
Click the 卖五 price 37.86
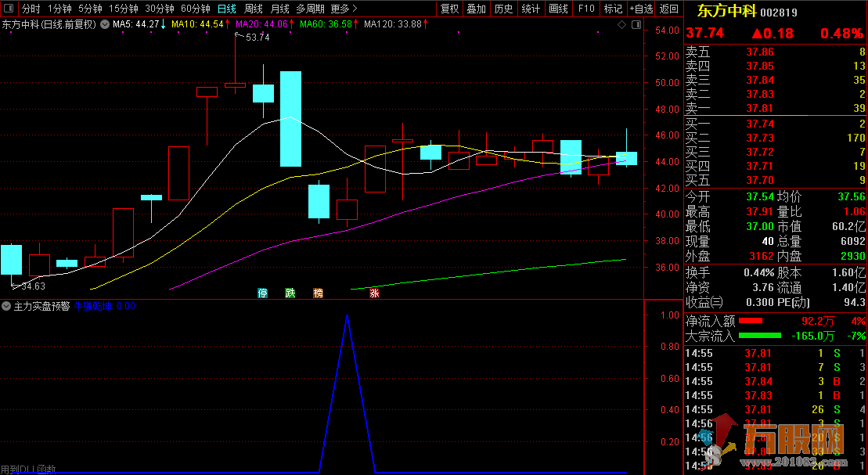coord(759,52)
